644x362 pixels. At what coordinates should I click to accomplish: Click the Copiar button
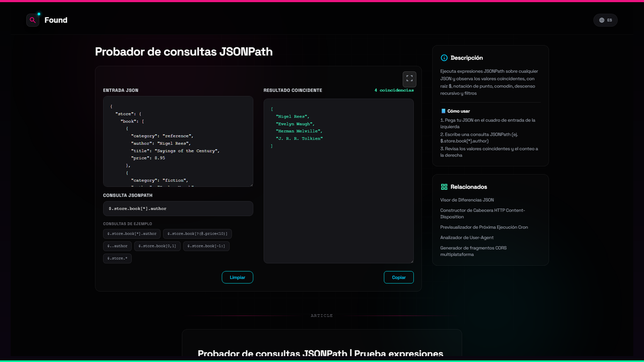pos(399,277)
